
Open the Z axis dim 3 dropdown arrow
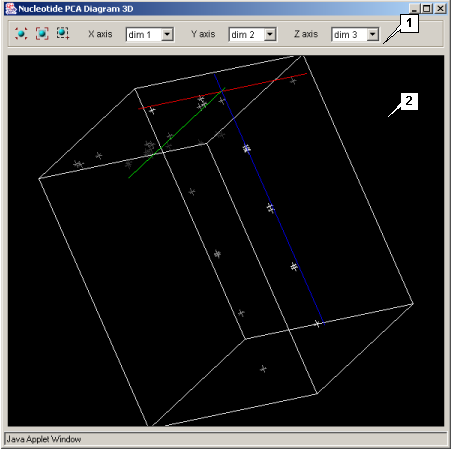(372, 34)
